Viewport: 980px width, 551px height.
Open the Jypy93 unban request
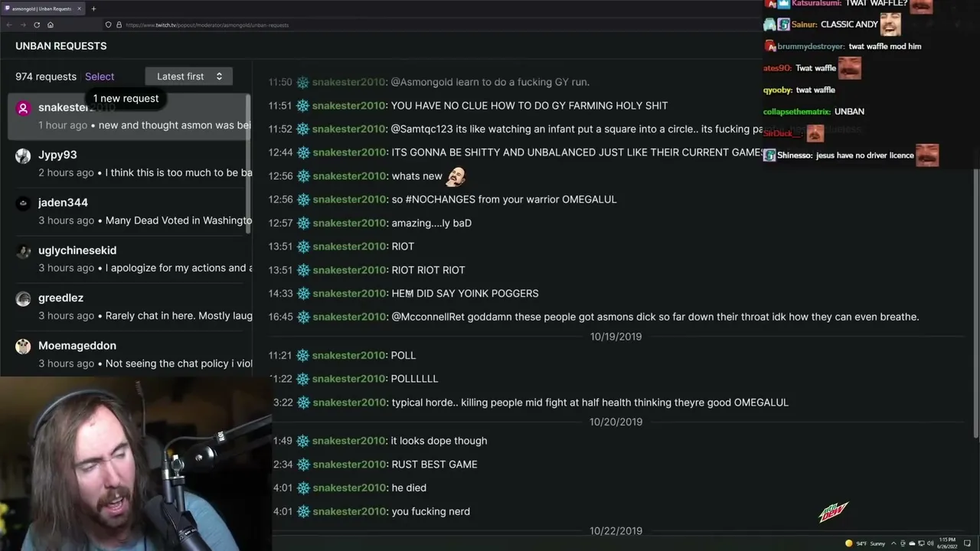129,164
